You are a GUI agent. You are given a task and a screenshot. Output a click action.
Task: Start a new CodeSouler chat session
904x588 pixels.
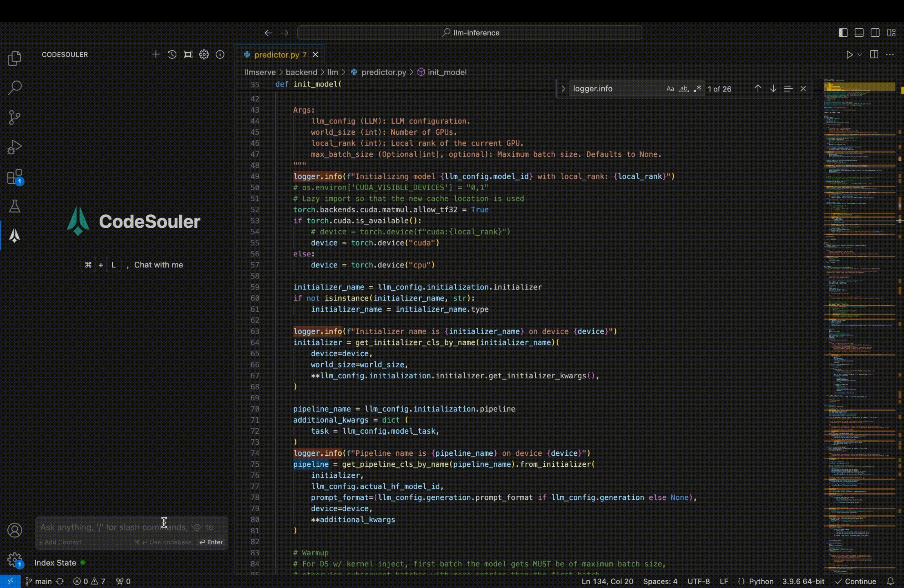click(x=156, y=54)
